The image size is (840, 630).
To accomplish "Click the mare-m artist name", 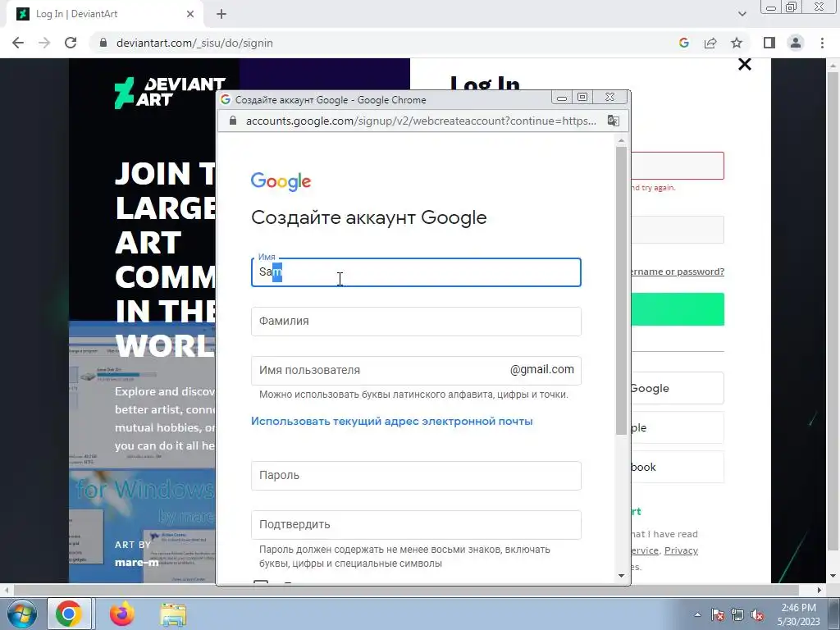I will [137, 563].
